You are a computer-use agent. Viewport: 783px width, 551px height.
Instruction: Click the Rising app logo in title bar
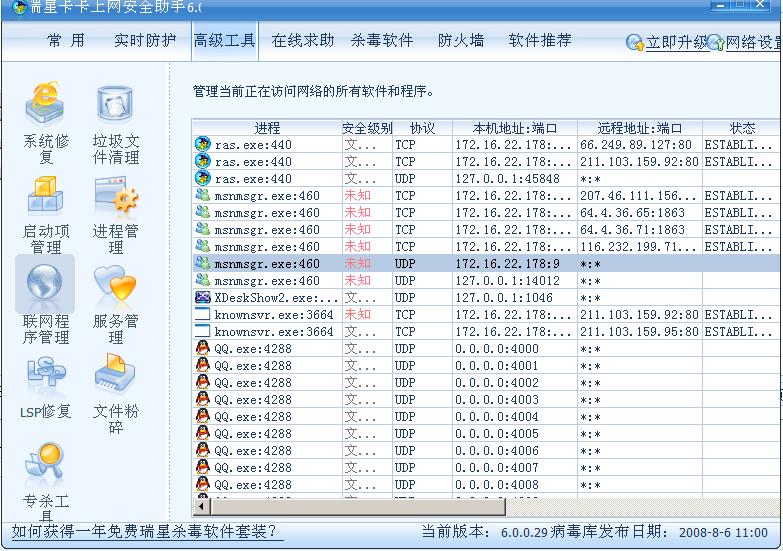[19, 7]
